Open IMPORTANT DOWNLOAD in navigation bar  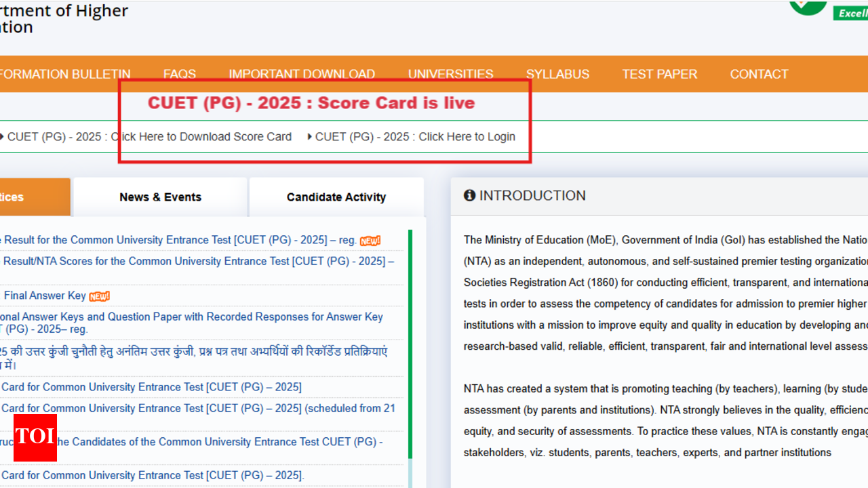point(302,75)
